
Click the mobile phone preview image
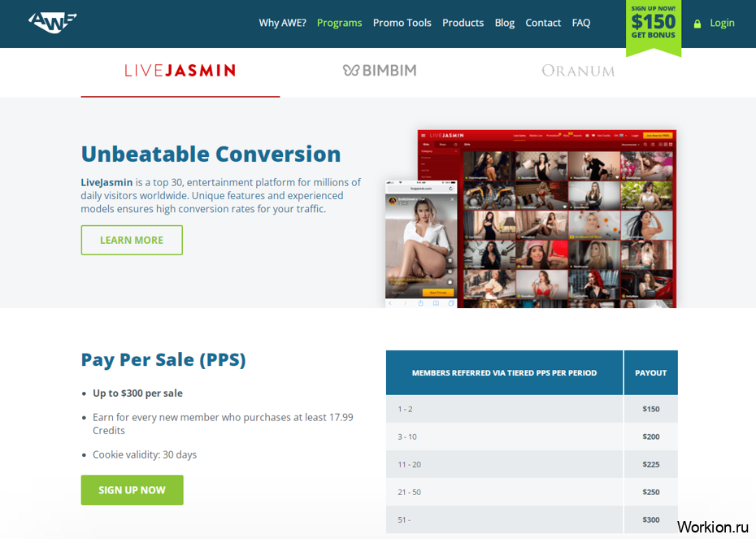click(x=421, y=244)
